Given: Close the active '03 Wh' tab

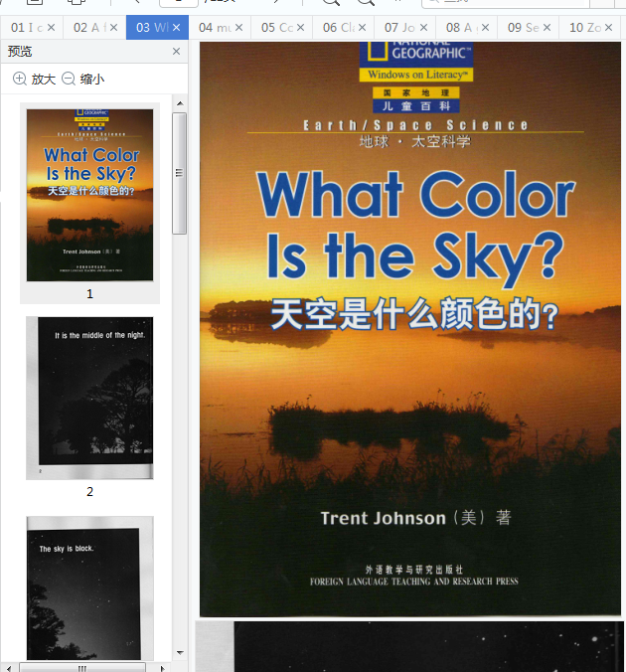Looking at the screenshot, I should 176,28.
